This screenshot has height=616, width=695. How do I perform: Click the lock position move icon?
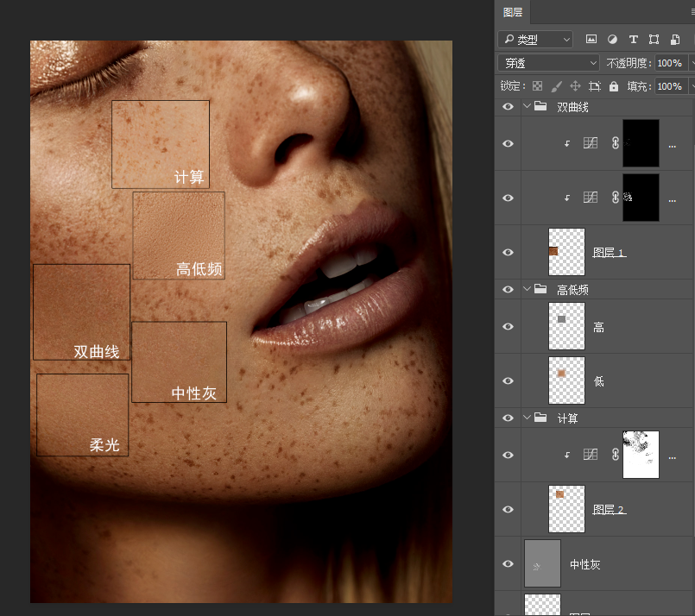575,86
